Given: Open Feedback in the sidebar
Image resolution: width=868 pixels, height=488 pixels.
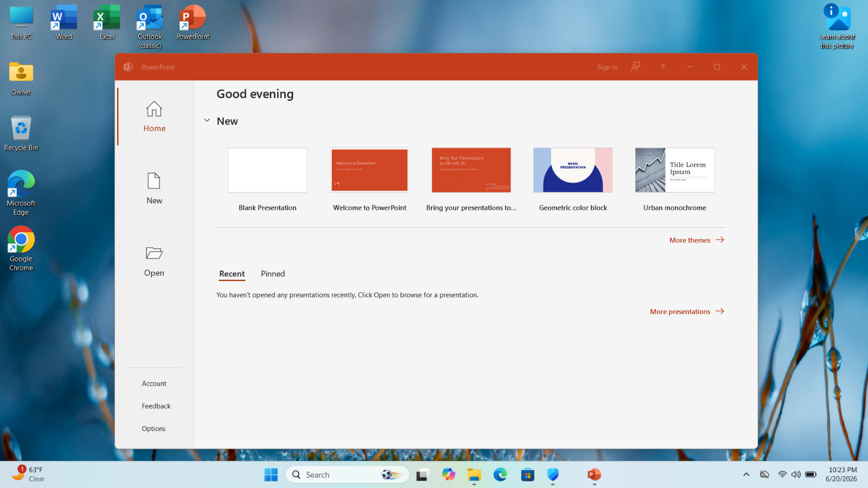Looking at the screenshot, I should pos(156,406).
